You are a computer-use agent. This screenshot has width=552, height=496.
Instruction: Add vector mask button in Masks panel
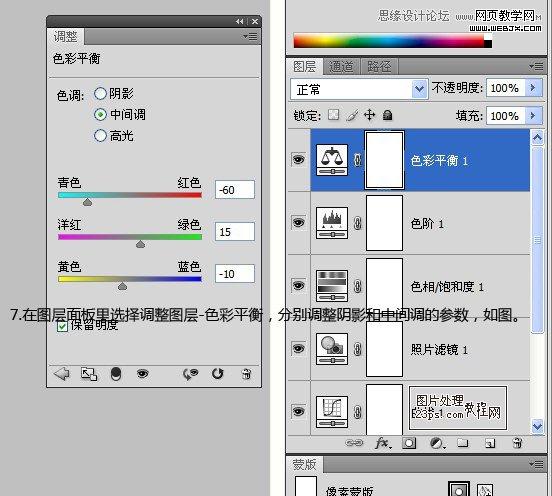(485, 490)
